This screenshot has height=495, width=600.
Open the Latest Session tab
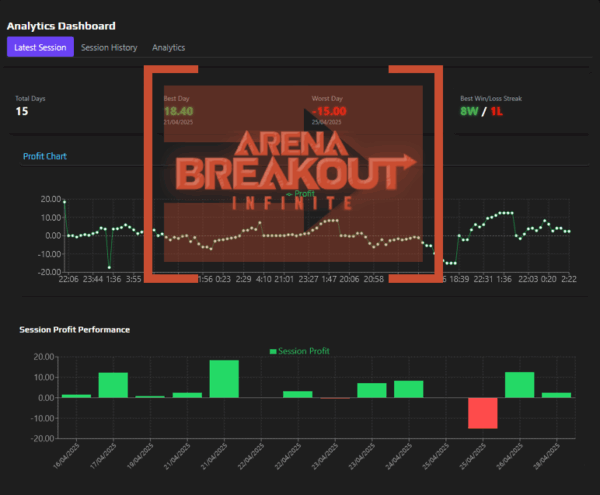(x=39, y=47)
